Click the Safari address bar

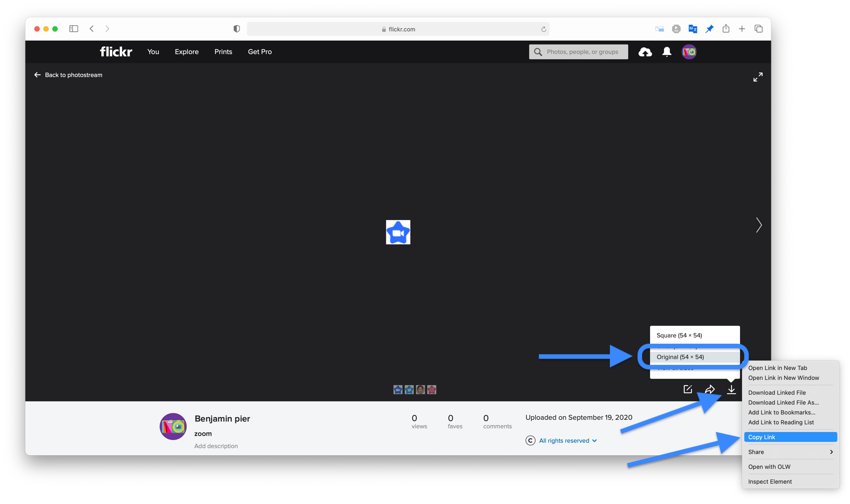pyautogui.click(x=398, y=29)
